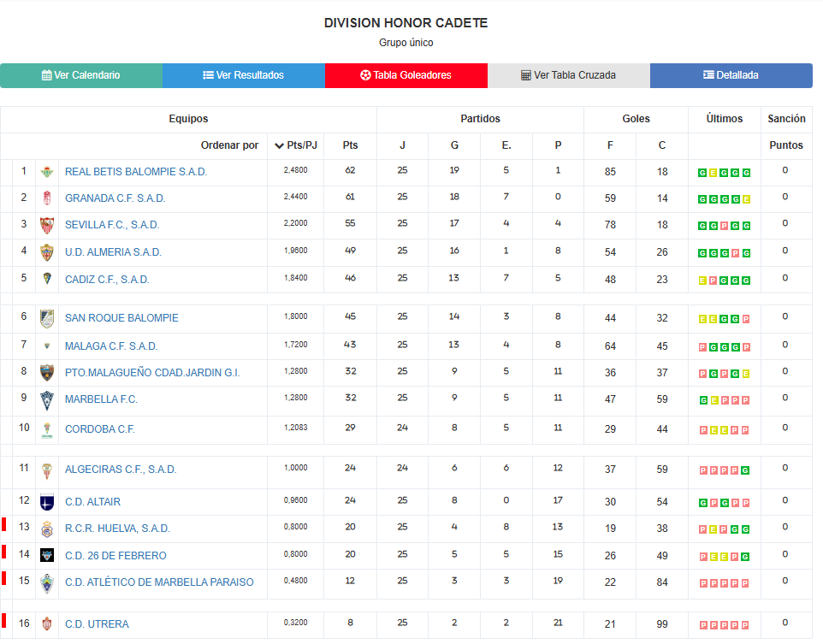Click green G badge in Algeciras row
Viewport: 823px width, 644px height.
pos(746,470)
